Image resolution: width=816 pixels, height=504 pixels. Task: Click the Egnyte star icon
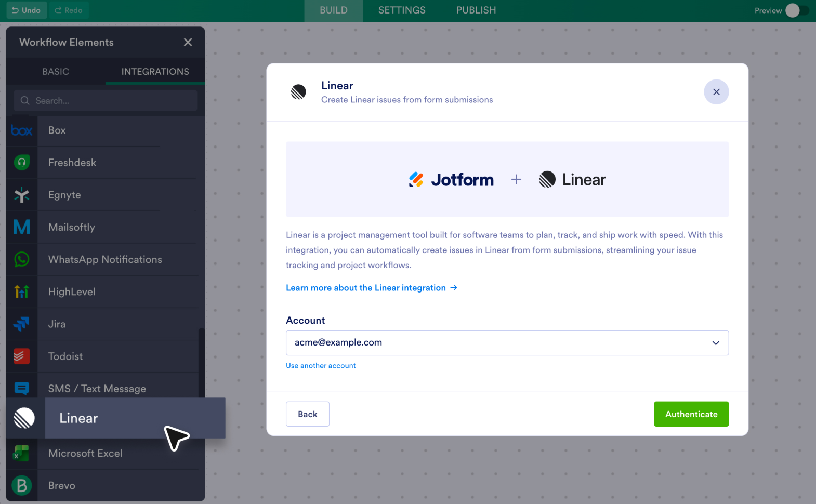pyautogui.click(x=22, y=195)
